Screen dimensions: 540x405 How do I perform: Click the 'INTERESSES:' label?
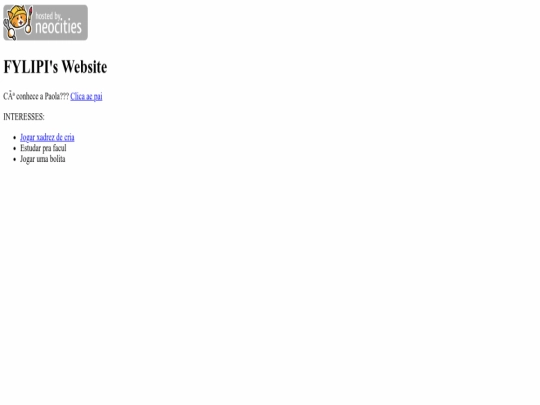[24, 117]
